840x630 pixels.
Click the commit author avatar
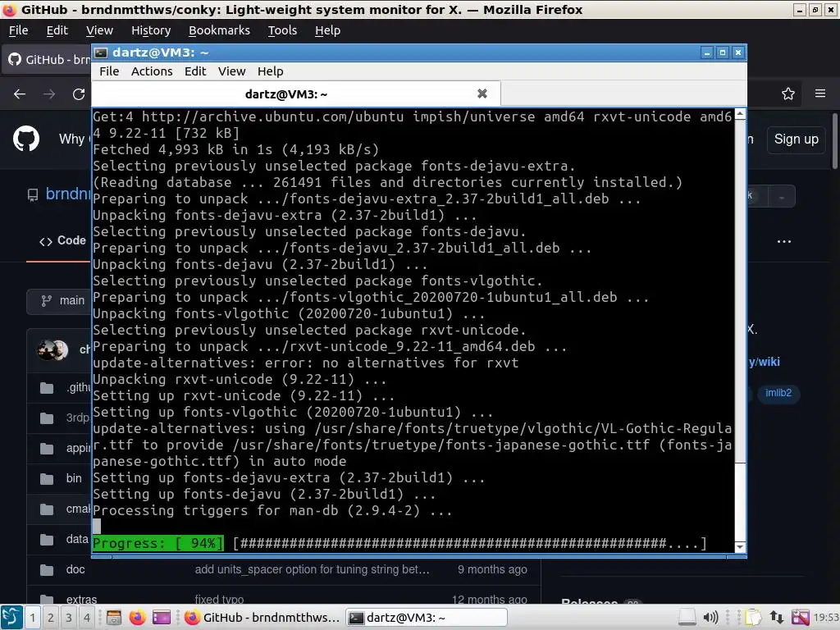(x=52, y=350)
